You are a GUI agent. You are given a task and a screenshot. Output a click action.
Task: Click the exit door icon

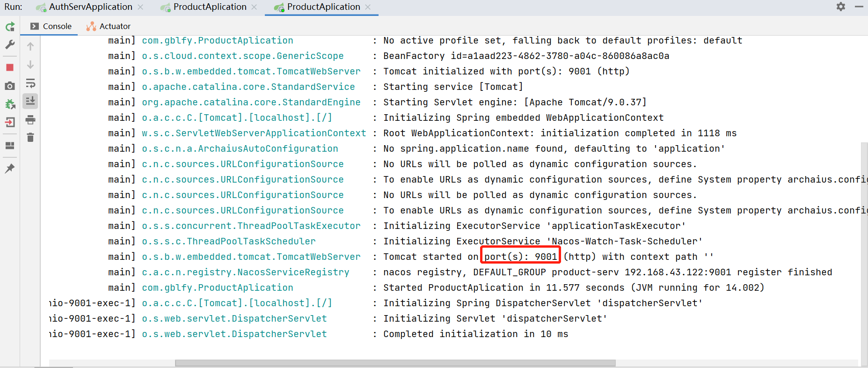[x=10, y=122]
